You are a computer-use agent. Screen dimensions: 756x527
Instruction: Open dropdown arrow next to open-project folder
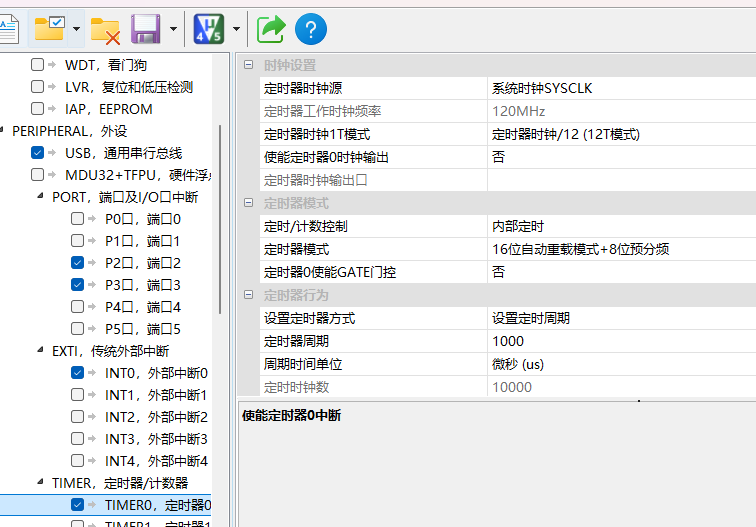[76, 29]
